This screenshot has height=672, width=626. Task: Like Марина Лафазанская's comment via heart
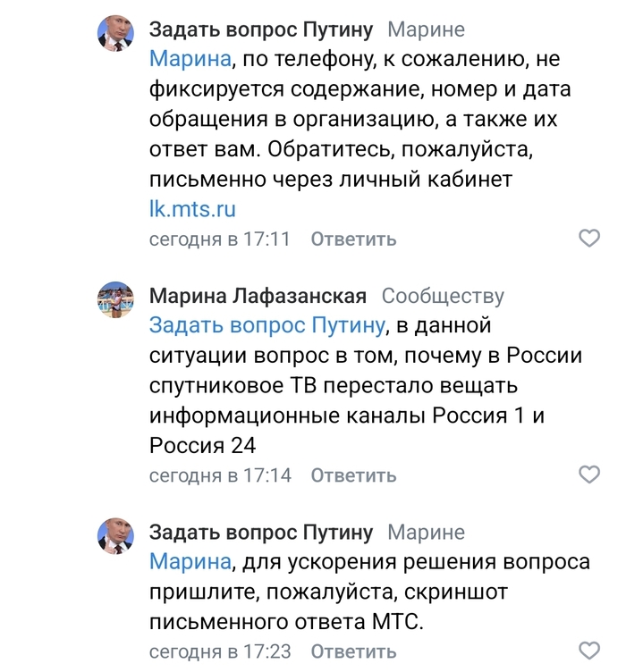[x=589, y=475]
